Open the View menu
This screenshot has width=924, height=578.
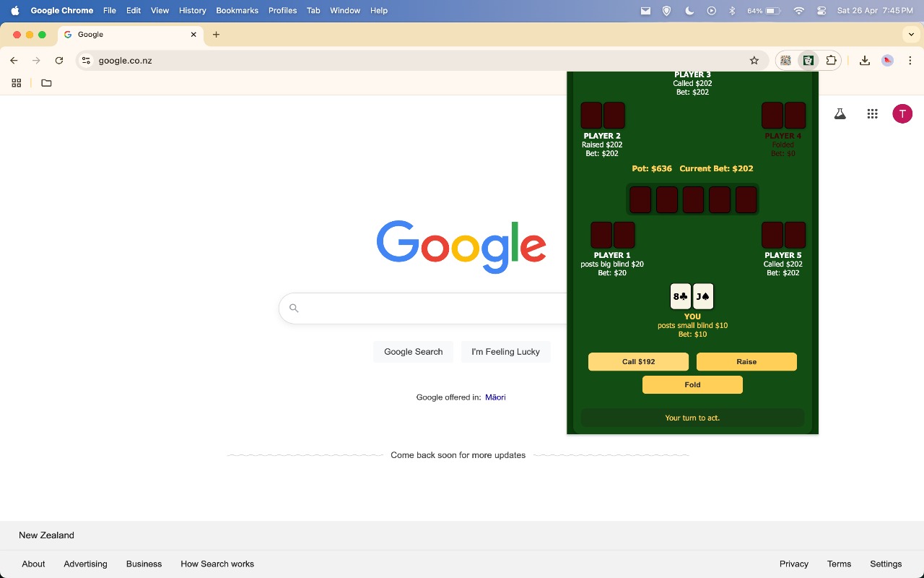pos(160,11)
